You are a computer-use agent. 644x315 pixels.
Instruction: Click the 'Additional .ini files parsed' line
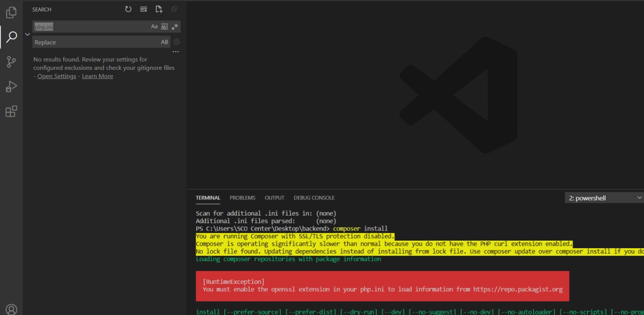pyautogui.click(x=266, y=221)
